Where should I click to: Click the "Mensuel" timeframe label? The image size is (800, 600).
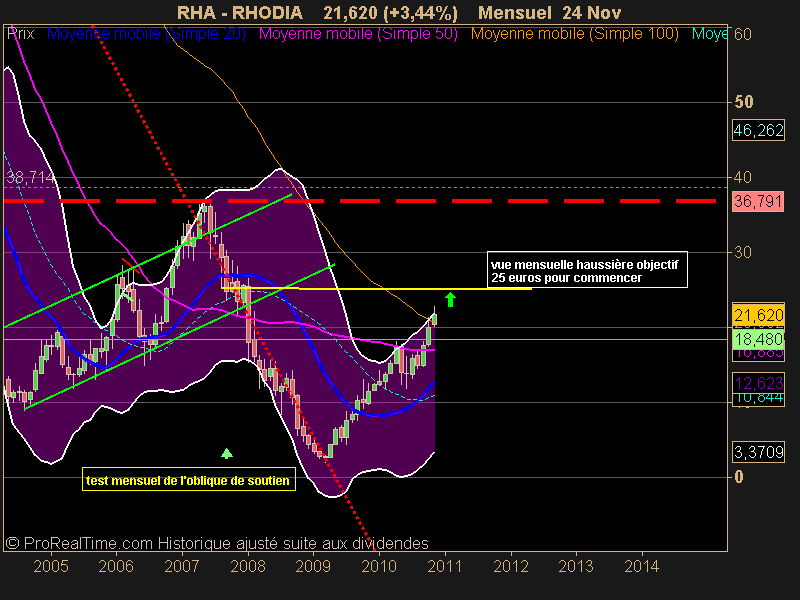pos(515,12)
